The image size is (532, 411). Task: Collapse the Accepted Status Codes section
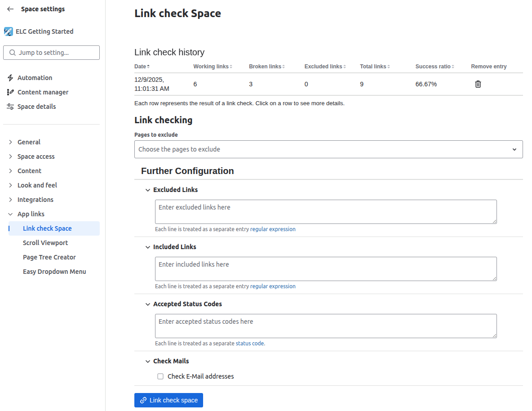(148, 304)
